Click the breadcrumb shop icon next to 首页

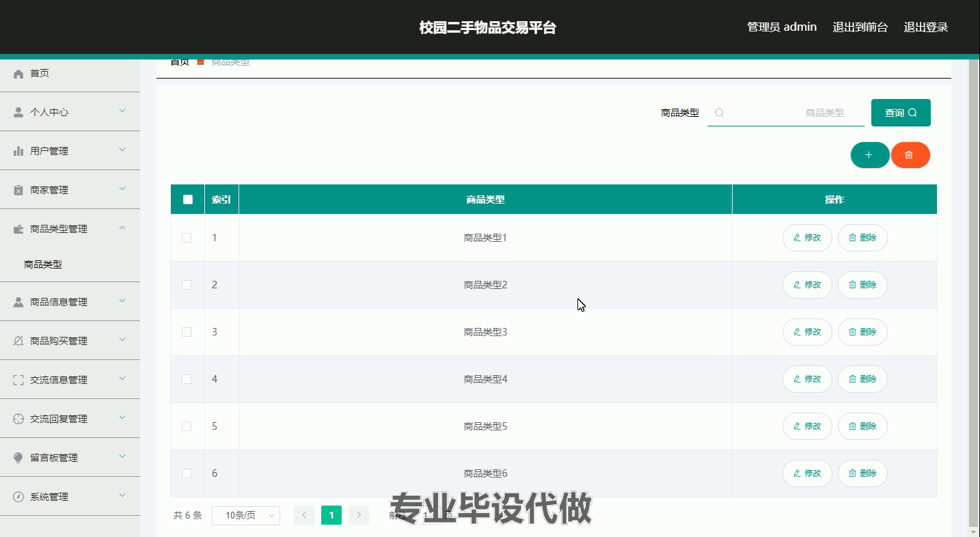click(200, 62)
